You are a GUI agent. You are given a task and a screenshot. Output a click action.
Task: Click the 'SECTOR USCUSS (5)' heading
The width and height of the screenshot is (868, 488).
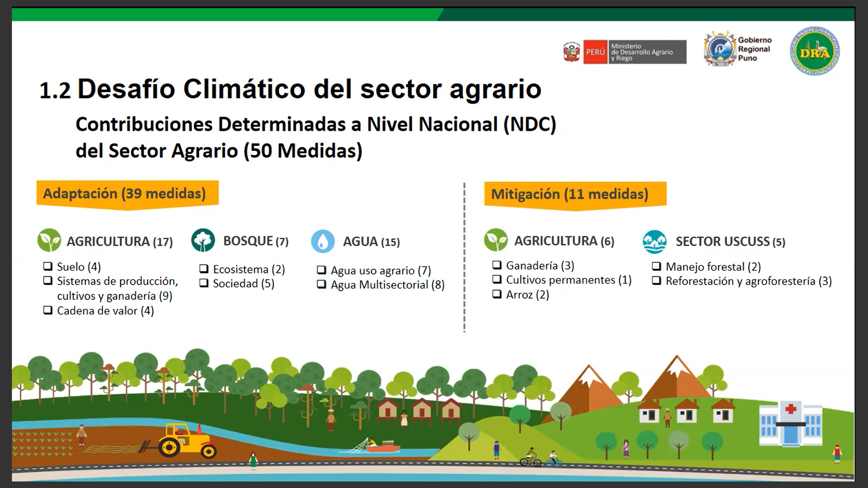click(x=730, y=242)
